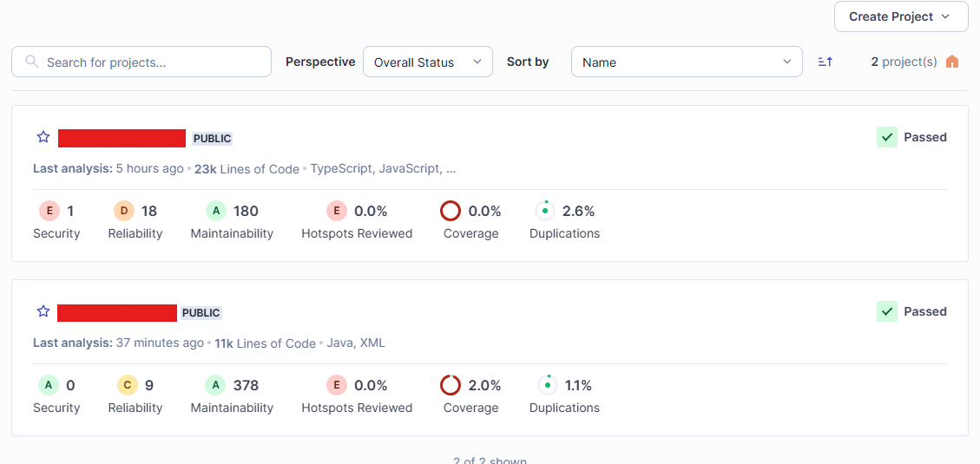Screen dimensions: 980x464
Task: Click the 2.0% Coverage ring in Java project
Action: [x=451, y=385]
